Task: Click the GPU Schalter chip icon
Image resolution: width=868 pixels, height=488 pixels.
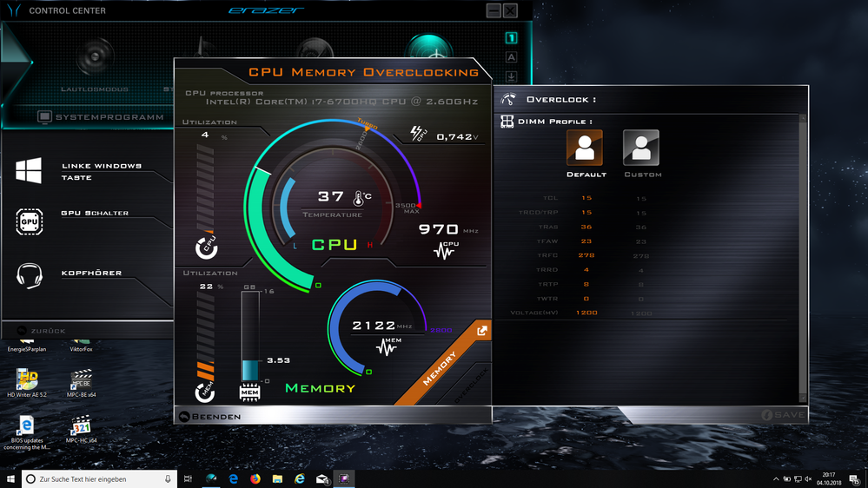Action: click(30, 221)
